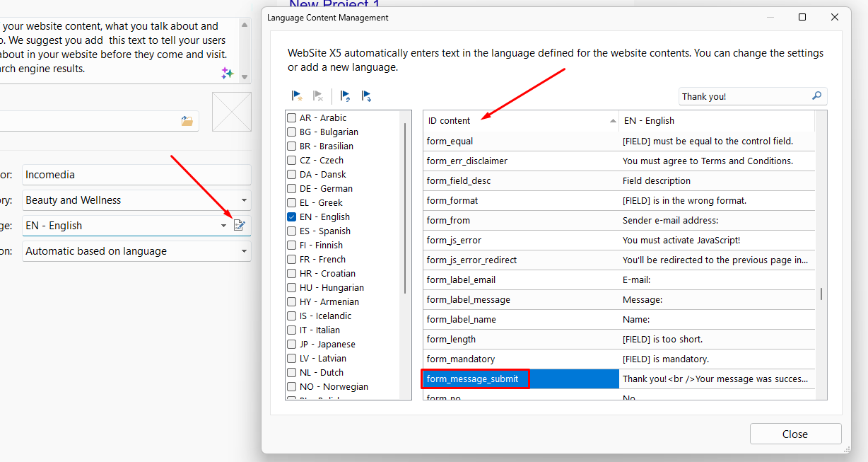Screen dimensions: 868x462
Task: Enable the HR - Croatian checkbox
Action: (x=291, y=274)
